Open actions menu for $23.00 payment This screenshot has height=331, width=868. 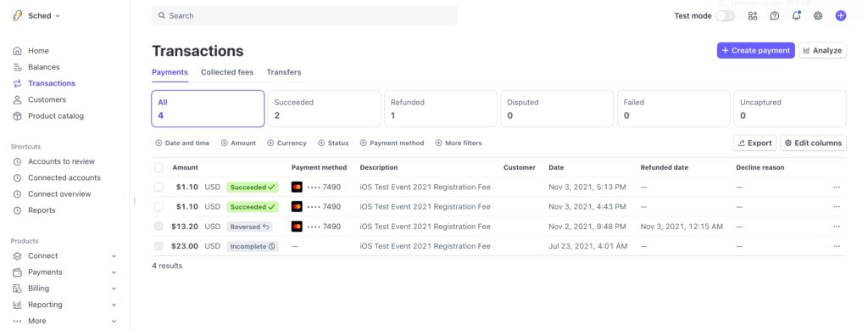[836, 246]
